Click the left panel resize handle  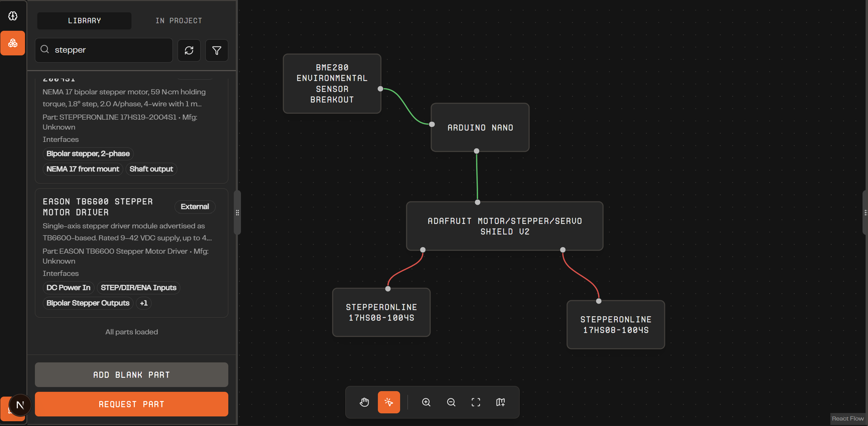coord(237,213)
